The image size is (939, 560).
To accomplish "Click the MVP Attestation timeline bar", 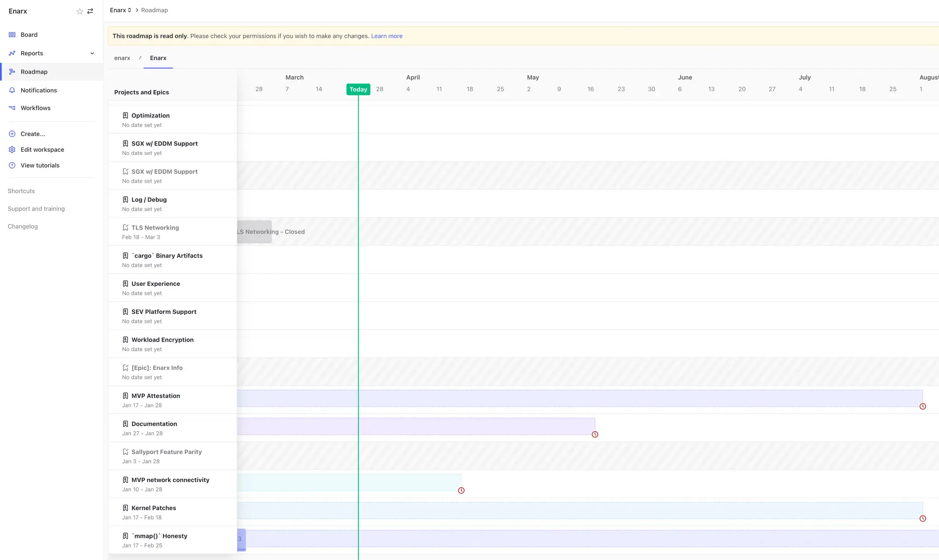I will pyautogui.click(x=580, y=398).
